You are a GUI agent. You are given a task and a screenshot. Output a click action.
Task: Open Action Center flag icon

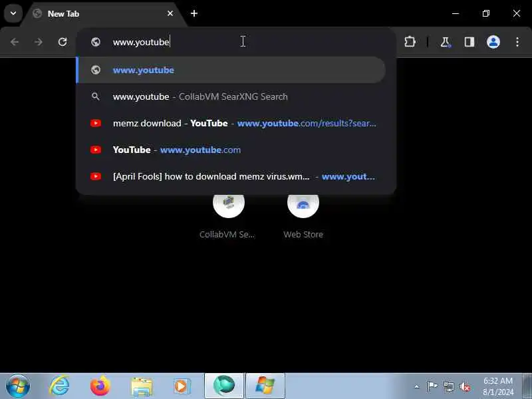(x=432, y=386)
